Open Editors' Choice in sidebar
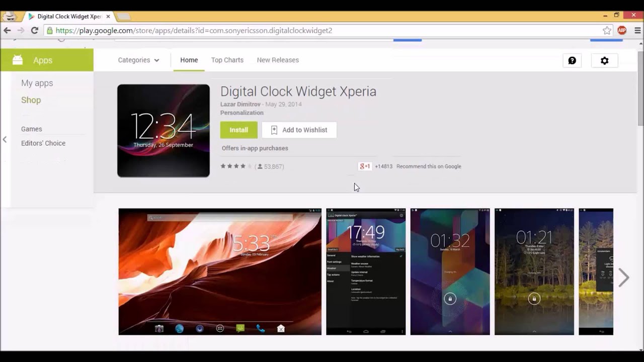644x362 pixels. 43,143
